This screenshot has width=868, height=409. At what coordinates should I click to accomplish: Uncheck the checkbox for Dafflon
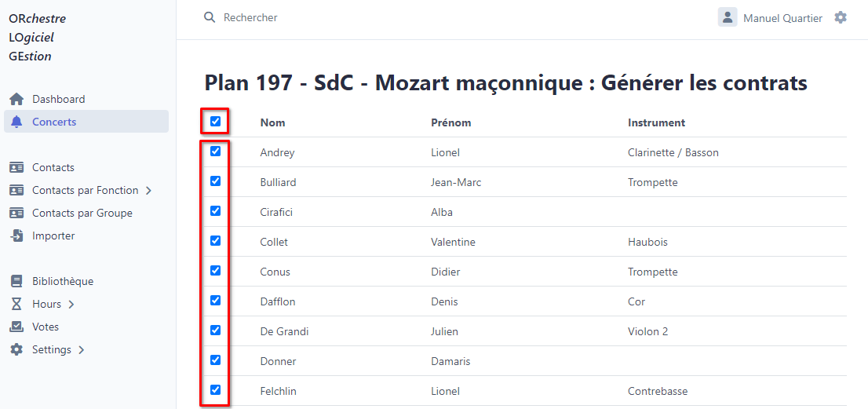coord(215,301)
